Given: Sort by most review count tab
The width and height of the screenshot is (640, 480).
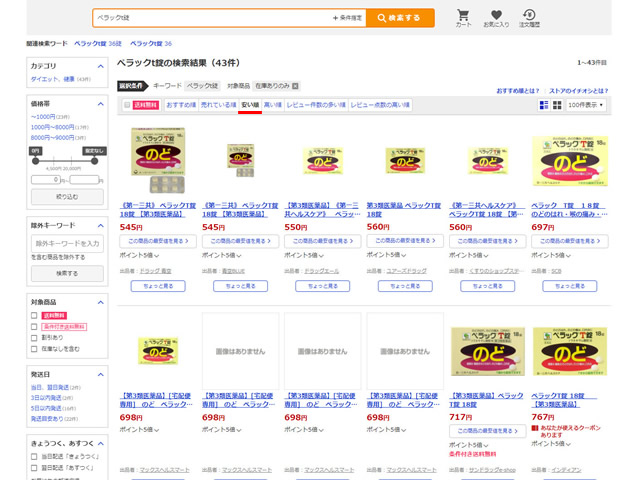Looking at the screenshot, I should (x=316, y=105).
